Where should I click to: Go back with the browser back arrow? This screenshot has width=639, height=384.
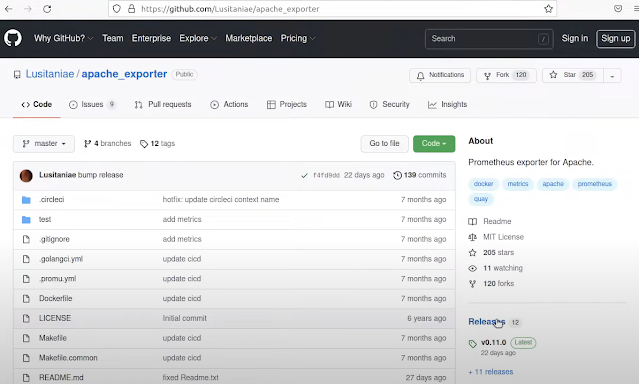pos(9,9)
